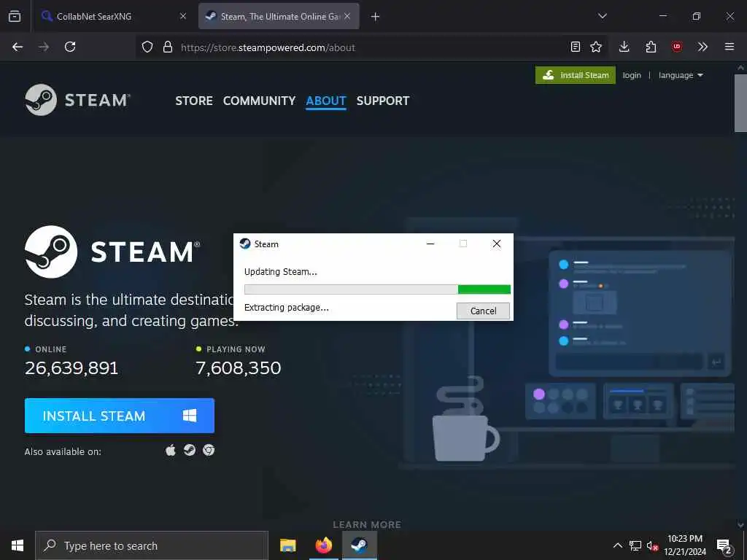Close the Steam browser tab
Viewport: 747px width, 560px height.
coord(347,16)
